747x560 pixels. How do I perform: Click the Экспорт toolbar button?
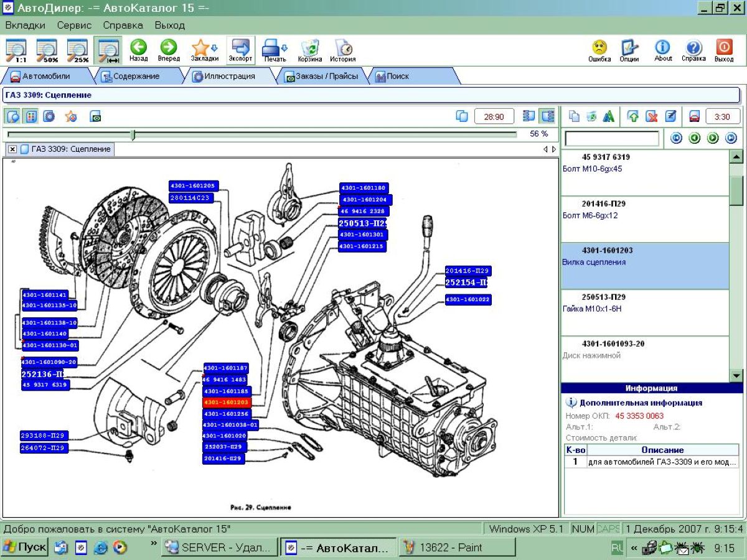tap(240, 50)
